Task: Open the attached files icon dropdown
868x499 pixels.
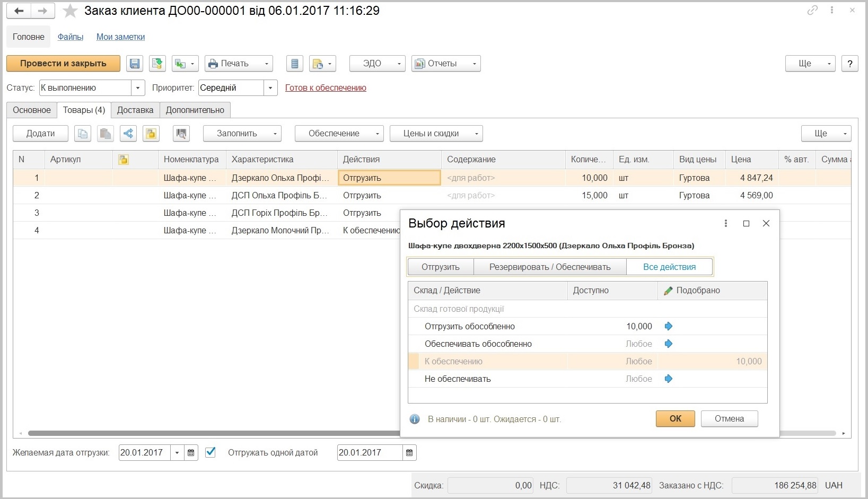Action: pyautogui.click(x=322, y=64)
